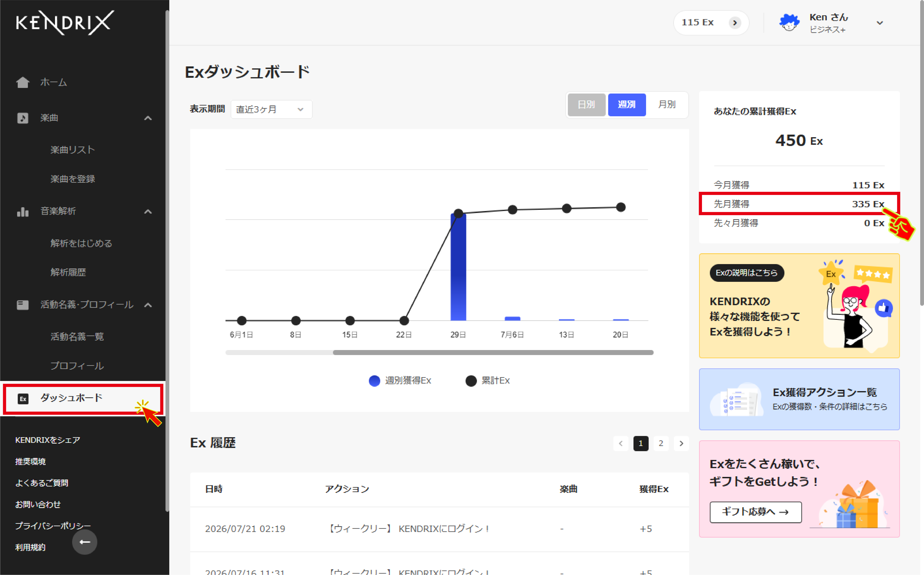The image size is (924, 575).
Task: Toggle 累計Ex legend series
Action: click(x=488, y=381)
